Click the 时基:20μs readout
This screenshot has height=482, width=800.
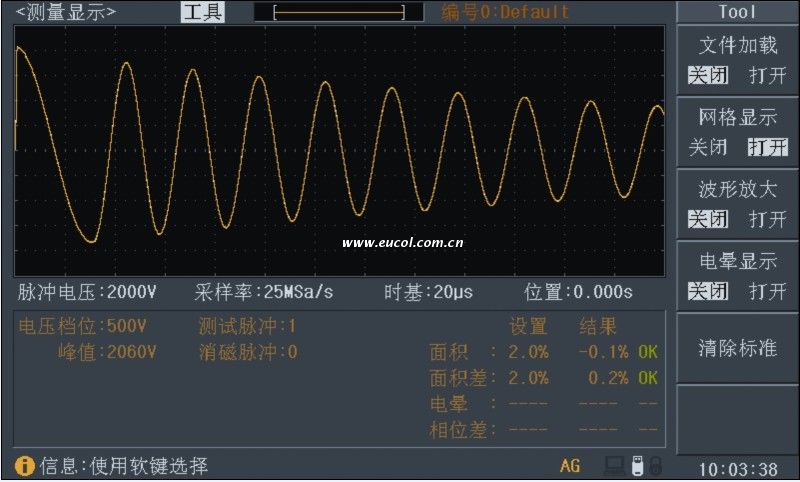429,292
